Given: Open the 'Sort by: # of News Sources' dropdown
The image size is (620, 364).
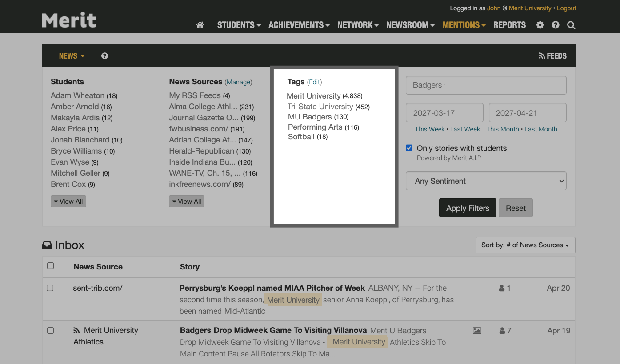Looking at the screenshot, I should pos(525,245).
